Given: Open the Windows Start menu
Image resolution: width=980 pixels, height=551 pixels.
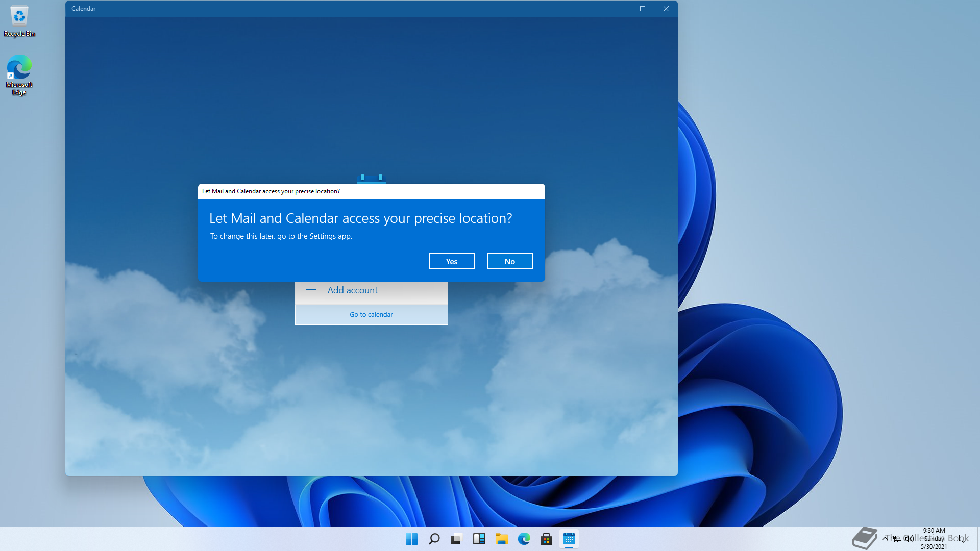Looking at the screenshot, I should point(411,539).
